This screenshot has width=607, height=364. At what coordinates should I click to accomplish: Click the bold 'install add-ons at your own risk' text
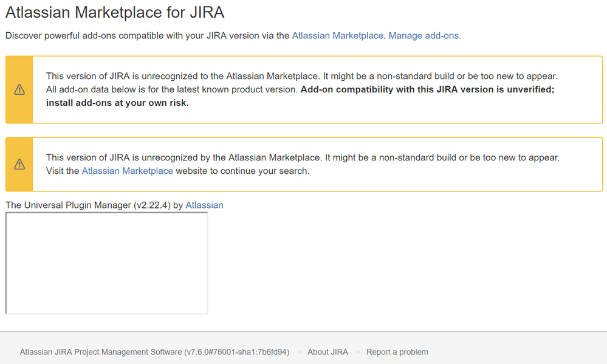coord(117,103)
